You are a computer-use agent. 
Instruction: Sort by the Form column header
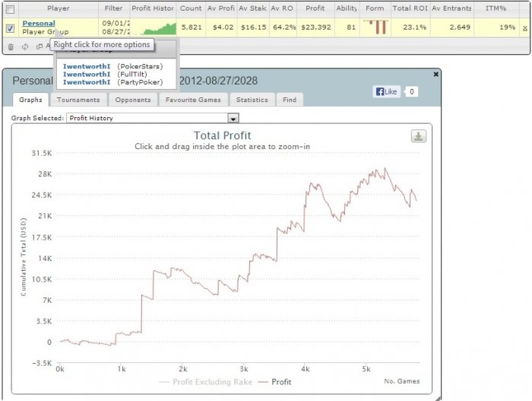375,8
